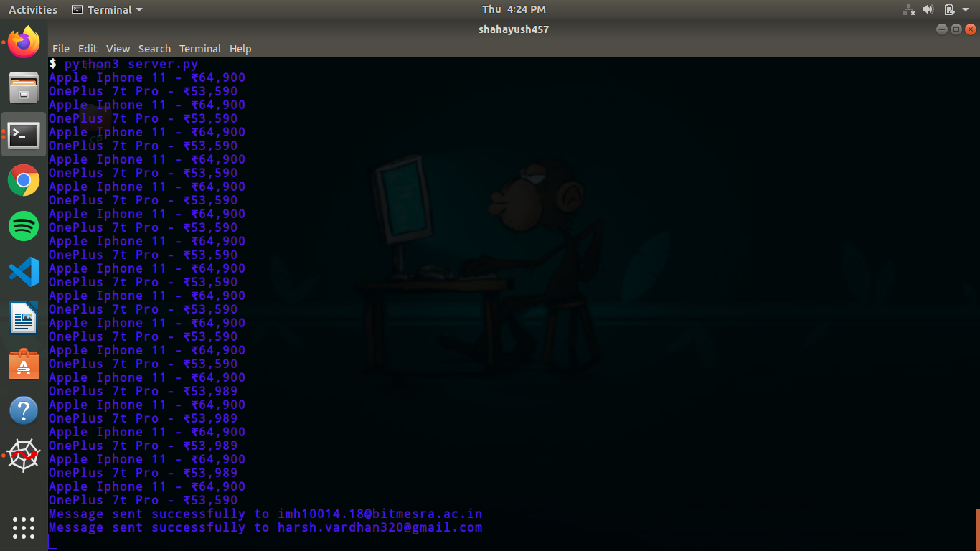Screen dimensions: 980x551
Task: Open the volume indicator in top bar
Action: [928, 9]
